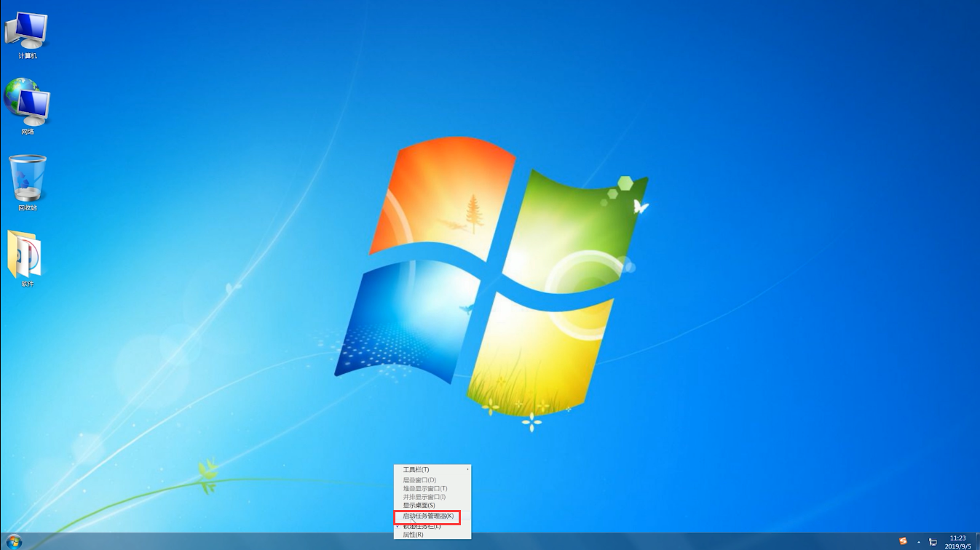This screenshot has height=550, width=980.
Task: Open the clock showing 11:23
Action: coord(957,542)
